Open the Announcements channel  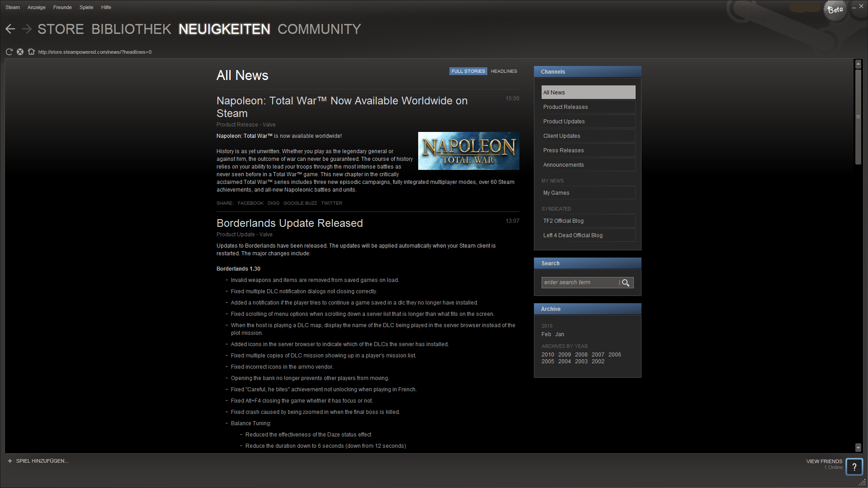pos(588,165)
